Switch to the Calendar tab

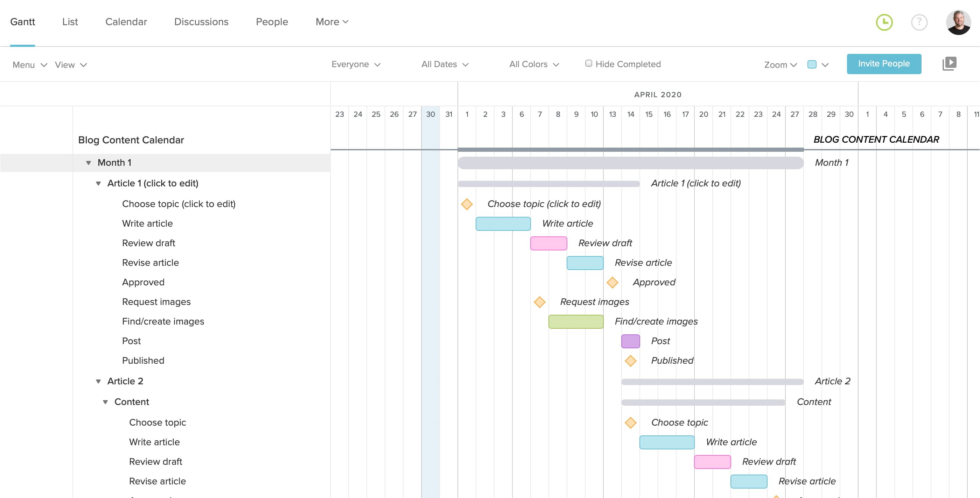[x=126, y=22]
